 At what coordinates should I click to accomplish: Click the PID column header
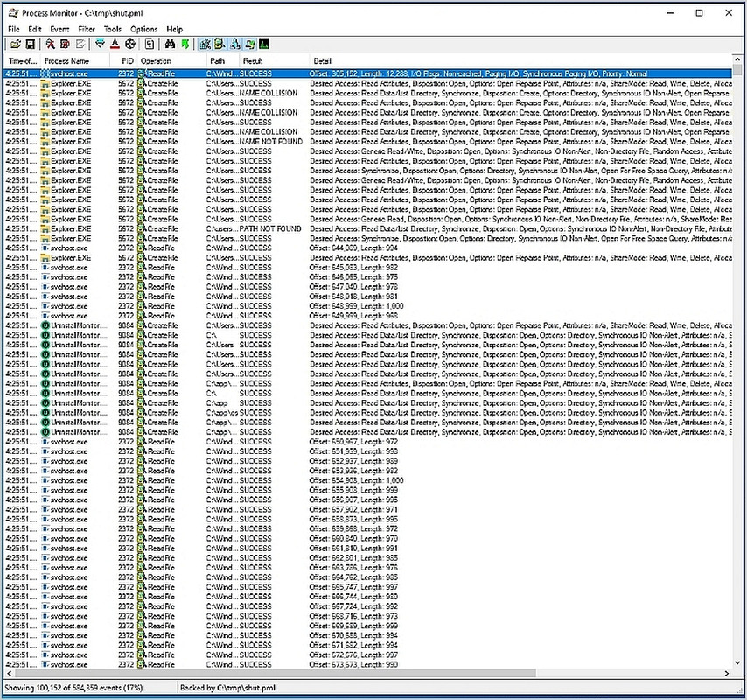tap(123, 61)
